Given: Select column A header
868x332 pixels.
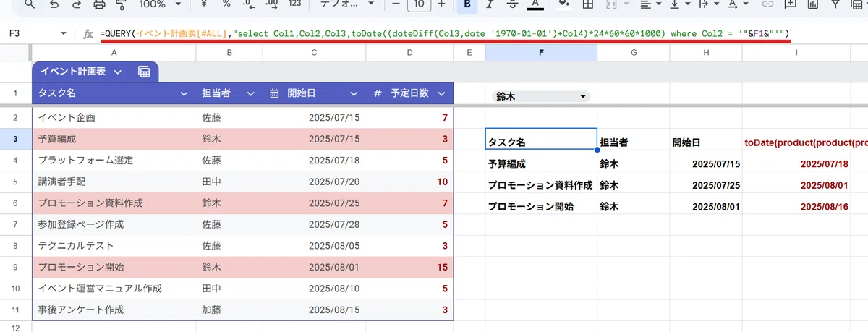Looking at the screenshot, I should (x=114, y=53).
